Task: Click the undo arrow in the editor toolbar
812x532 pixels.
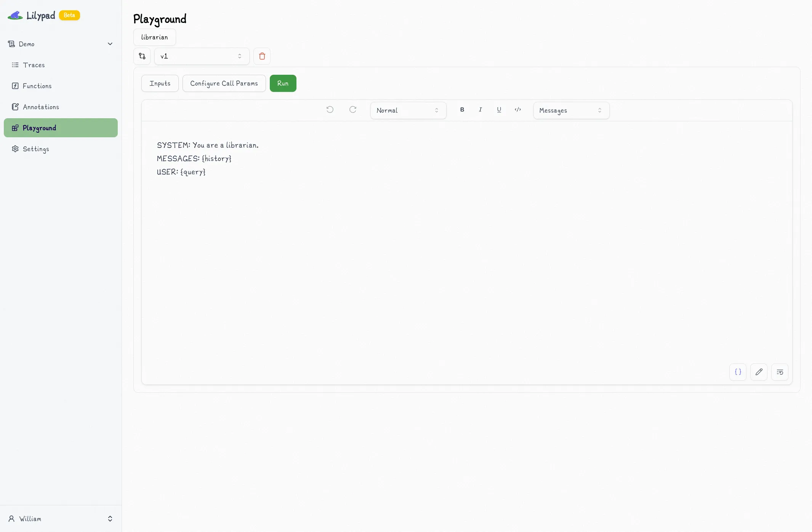Action: pyautogui.click(x=329, y=110)
